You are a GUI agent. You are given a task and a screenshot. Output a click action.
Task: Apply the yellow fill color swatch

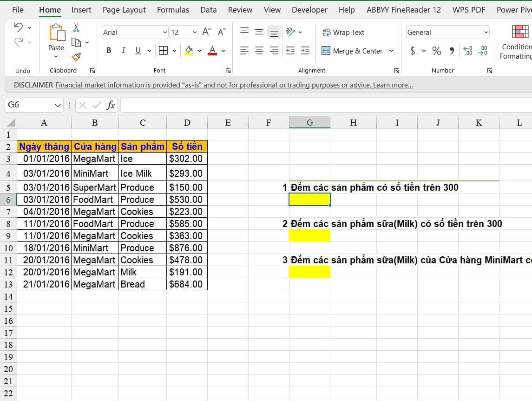point(189,51)
